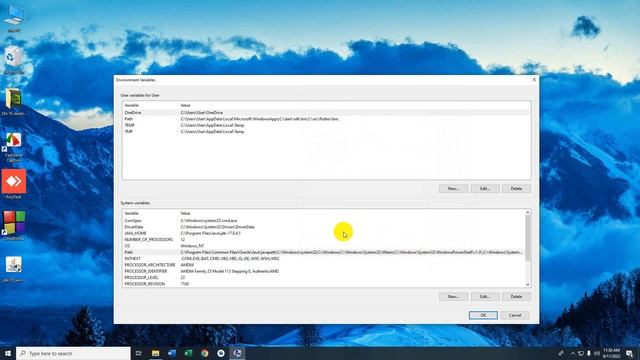The height and width of the screenshot is (360, 640).
Task: Open the round white taskbar app icon
Action: 221,353
